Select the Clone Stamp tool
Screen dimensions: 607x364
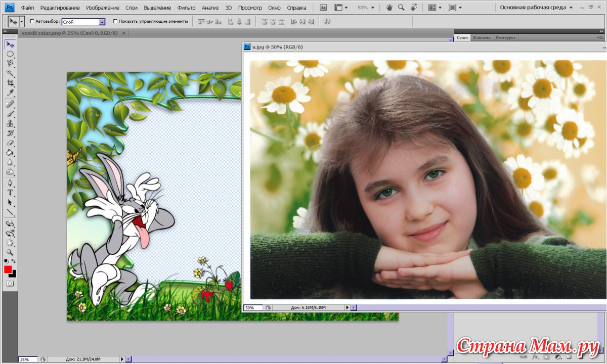10,124
